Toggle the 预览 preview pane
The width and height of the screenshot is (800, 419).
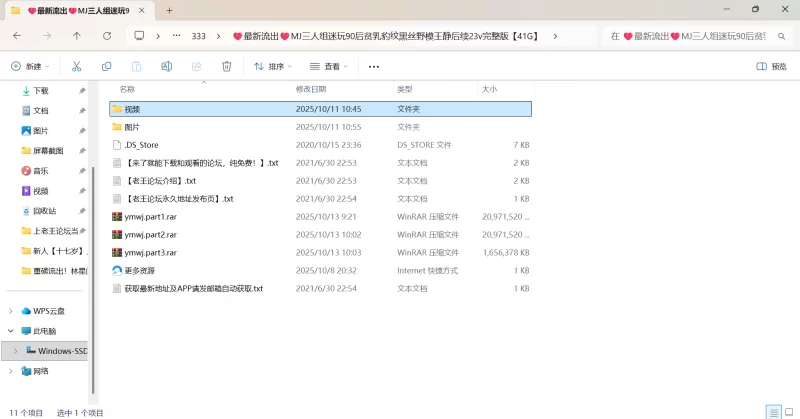point(771,66)
